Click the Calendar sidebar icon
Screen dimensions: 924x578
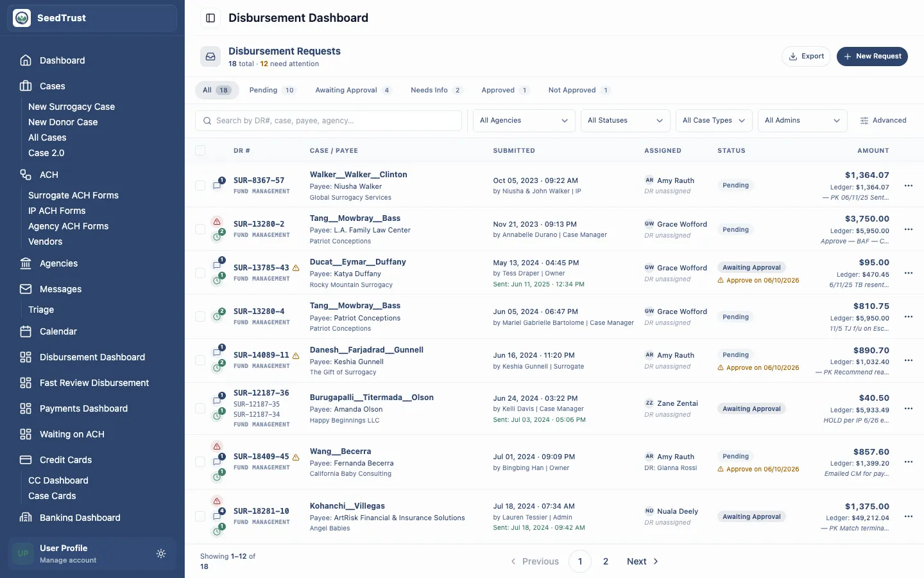click(26, 331)
